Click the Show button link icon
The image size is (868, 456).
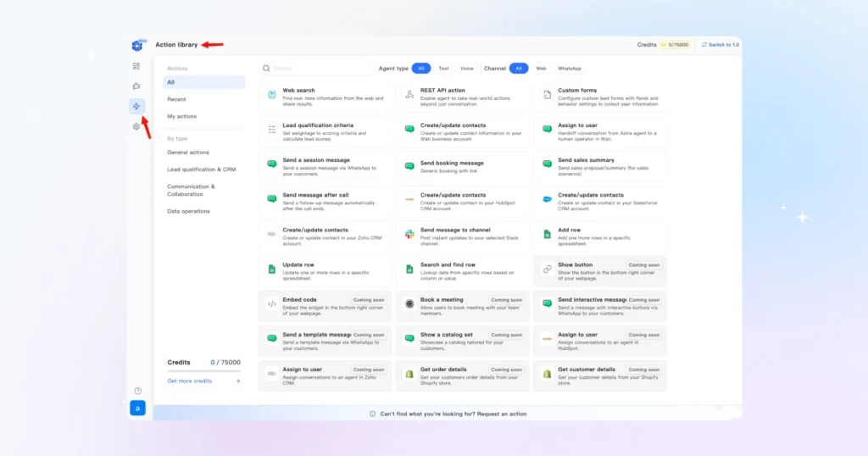tap(547, 269)
